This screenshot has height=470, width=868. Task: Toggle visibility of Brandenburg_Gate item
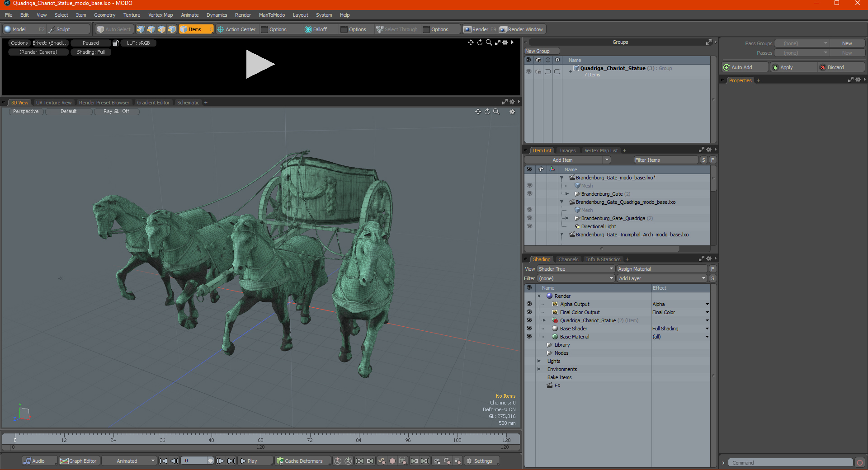coord(529,194)
